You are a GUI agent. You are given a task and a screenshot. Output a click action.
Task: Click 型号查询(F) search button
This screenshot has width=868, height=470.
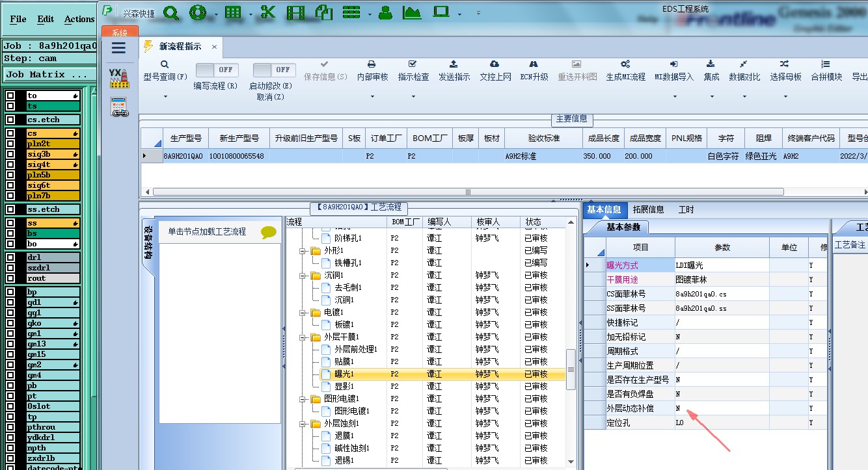click(x=165, y=71)
